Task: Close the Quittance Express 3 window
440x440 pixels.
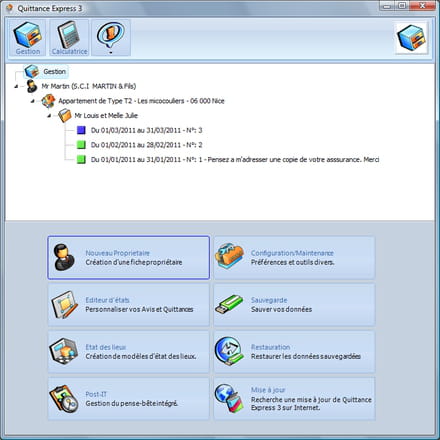Action: click(x=422, y=6)
